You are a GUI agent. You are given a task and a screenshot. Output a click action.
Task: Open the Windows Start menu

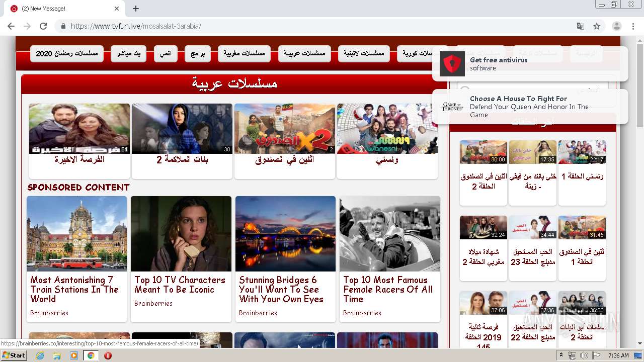coord(14,355)
